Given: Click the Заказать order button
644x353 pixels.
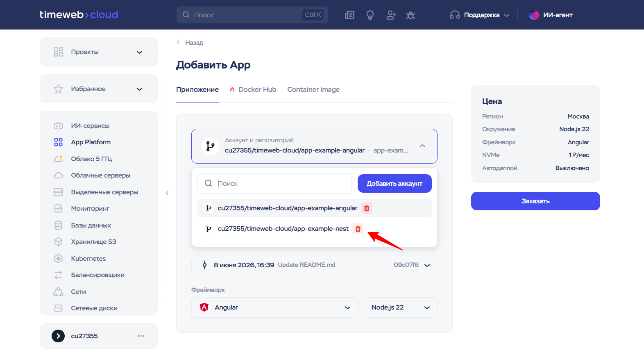Looking at the screenshot, I should tap(535, 201).
